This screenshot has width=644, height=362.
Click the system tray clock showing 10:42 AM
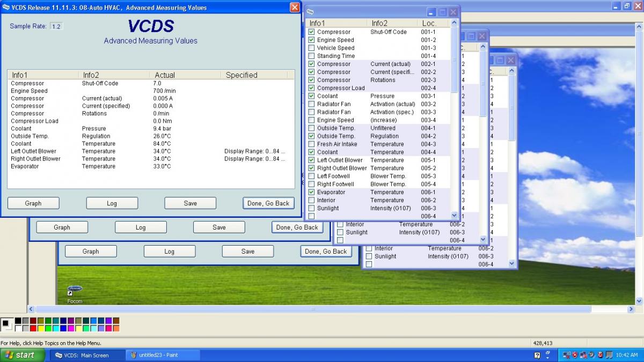pyautogui.click(x=627, y=355)
